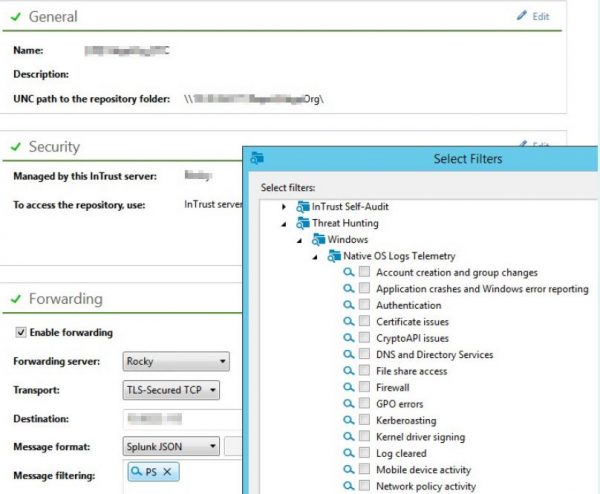Click the Log cleared filter icon
Image resolution: width=600 pixels, height=494 pixels.
click(x=349, y=454)
